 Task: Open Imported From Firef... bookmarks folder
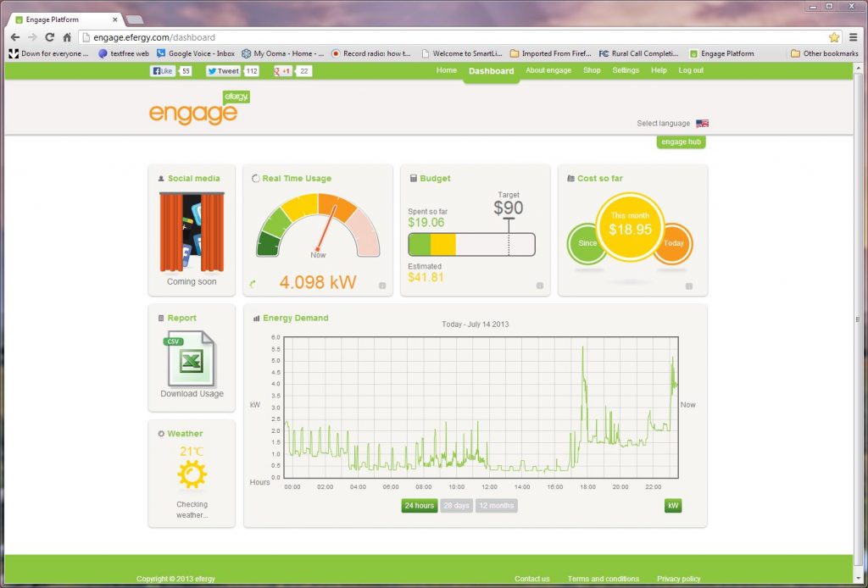551,53
